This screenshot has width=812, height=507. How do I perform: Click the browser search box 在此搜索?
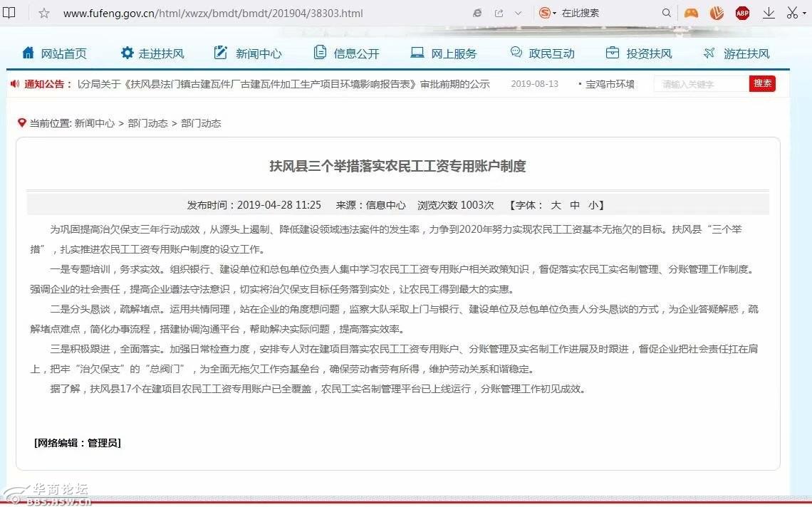pos(581,13)
